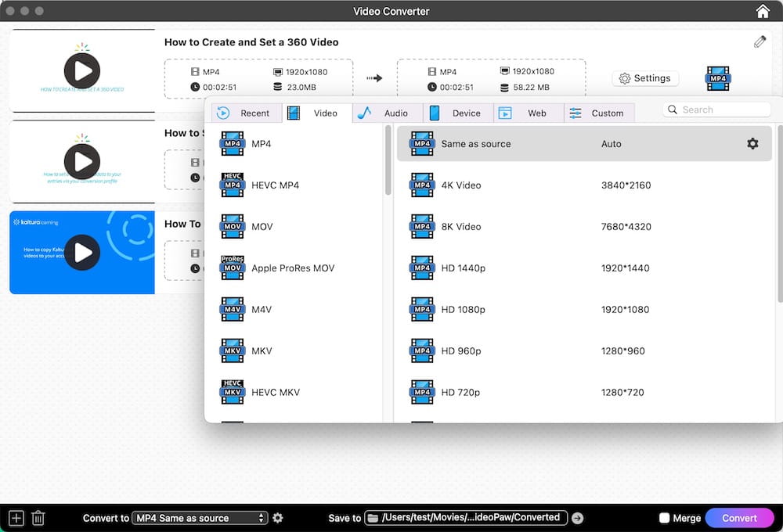Click the add file plus icon
The height and width of the screenshot is (532, 783).
16,518
